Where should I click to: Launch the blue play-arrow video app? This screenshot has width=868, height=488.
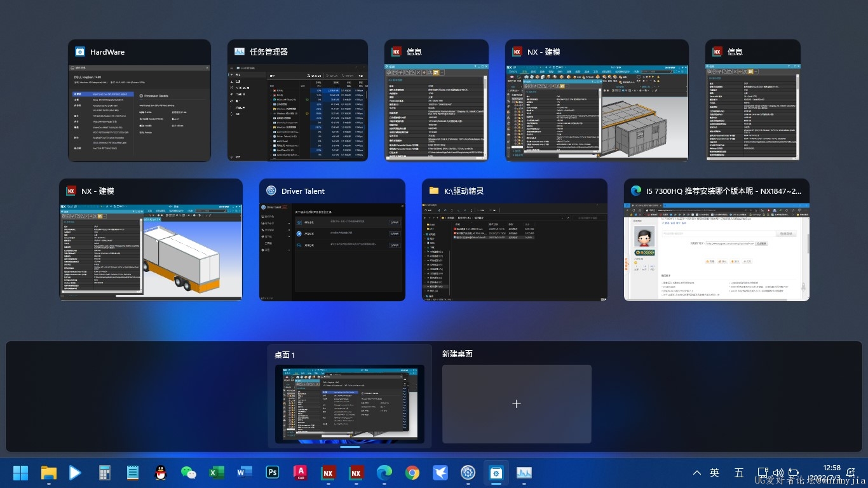[x=76, y=473]
